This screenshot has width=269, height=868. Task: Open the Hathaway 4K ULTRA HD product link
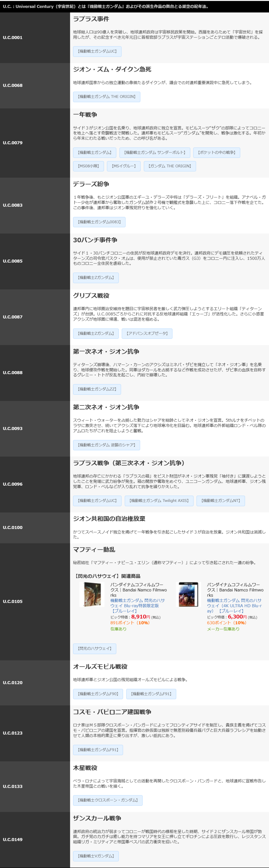(x=234, y=605)
